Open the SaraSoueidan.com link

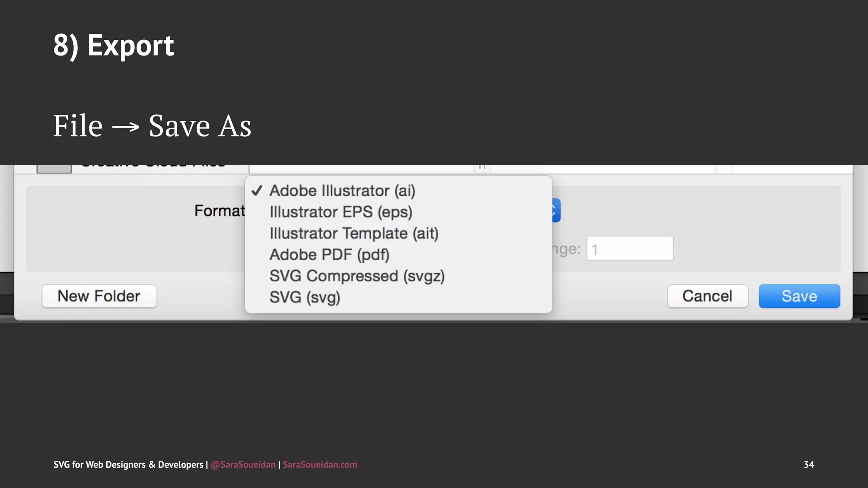point(320,465)
